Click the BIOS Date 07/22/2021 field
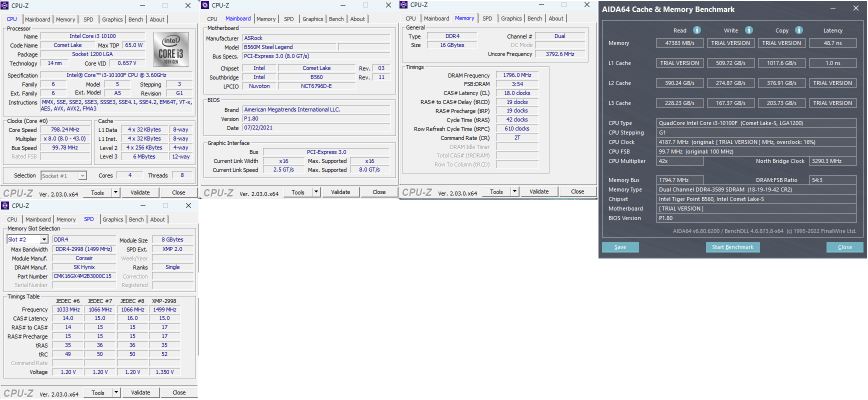 pos(316,127)
